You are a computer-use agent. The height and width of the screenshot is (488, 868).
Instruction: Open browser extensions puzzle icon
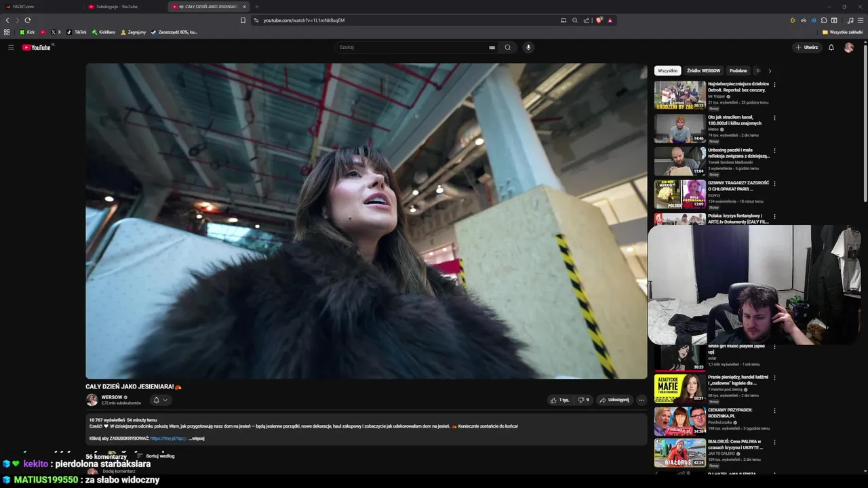click(824, 20)
